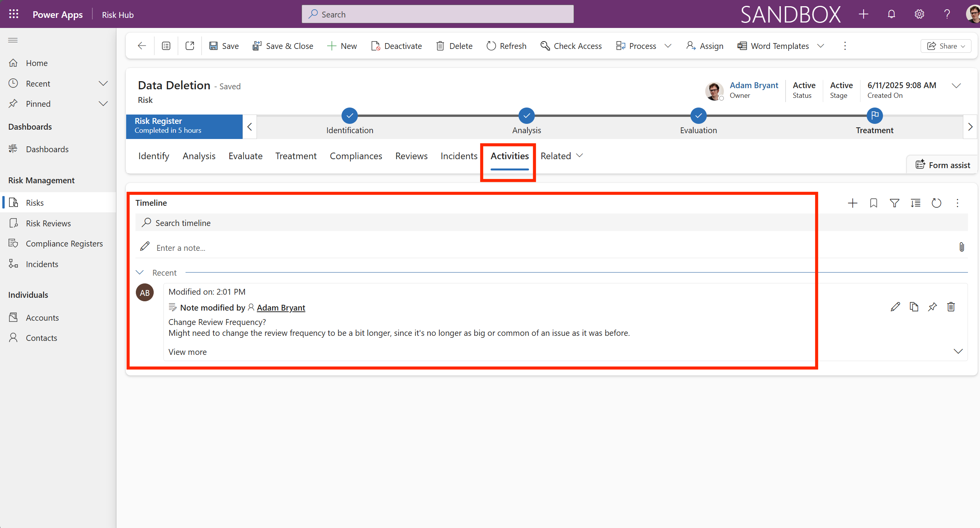Open Adam Bryant link in note
The image size is (980, 528).
[281, 308]
